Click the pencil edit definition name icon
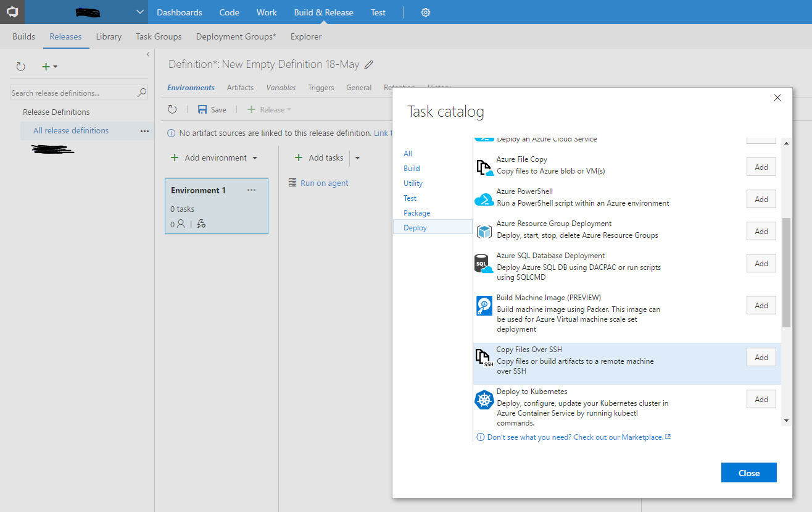Image resolution: width=812 pixels, height=512 pixels. pyautogui.click(x=369, y=64)
